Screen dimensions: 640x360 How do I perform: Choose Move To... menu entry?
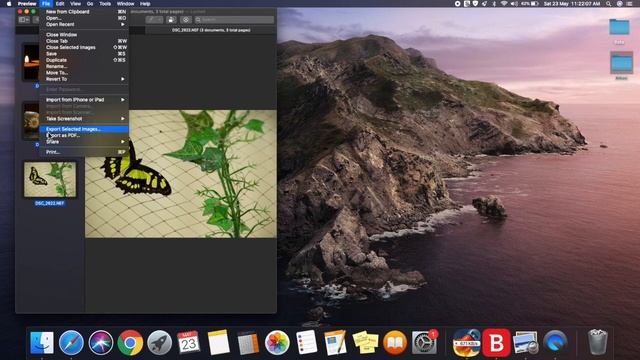point(84,73)
